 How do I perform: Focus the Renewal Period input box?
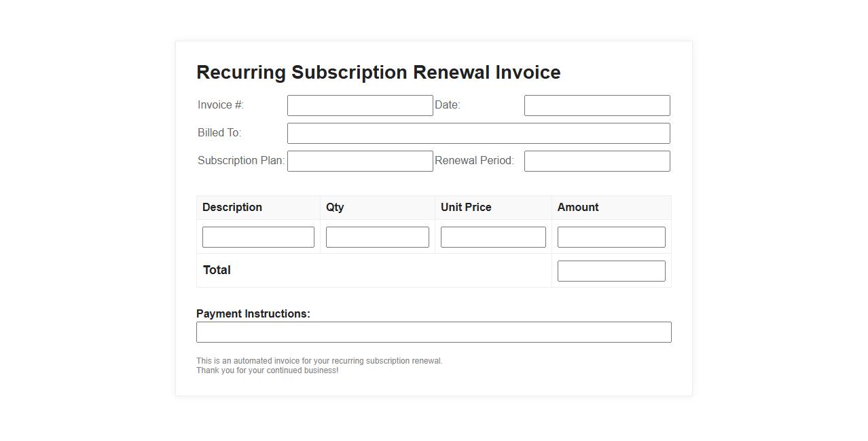pyautogui.click(x=597, y=161)
